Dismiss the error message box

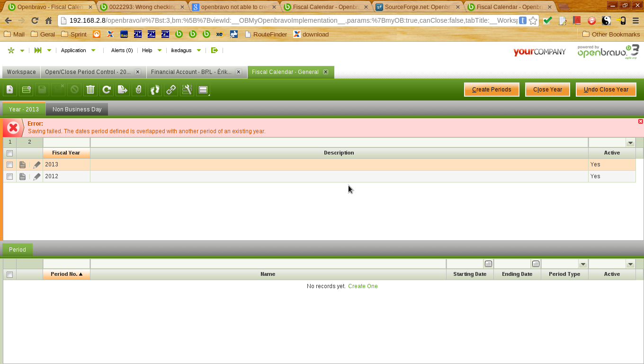coord(641,122)
